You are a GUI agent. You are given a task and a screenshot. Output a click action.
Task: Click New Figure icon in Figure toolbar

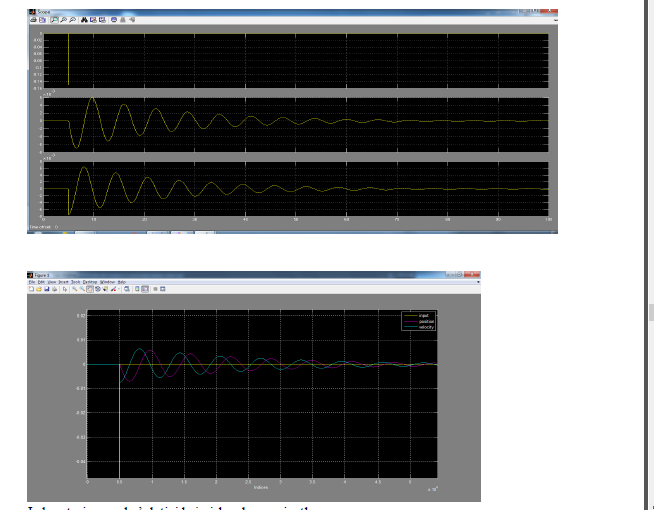pyautogui.click(x=31, y=289)
